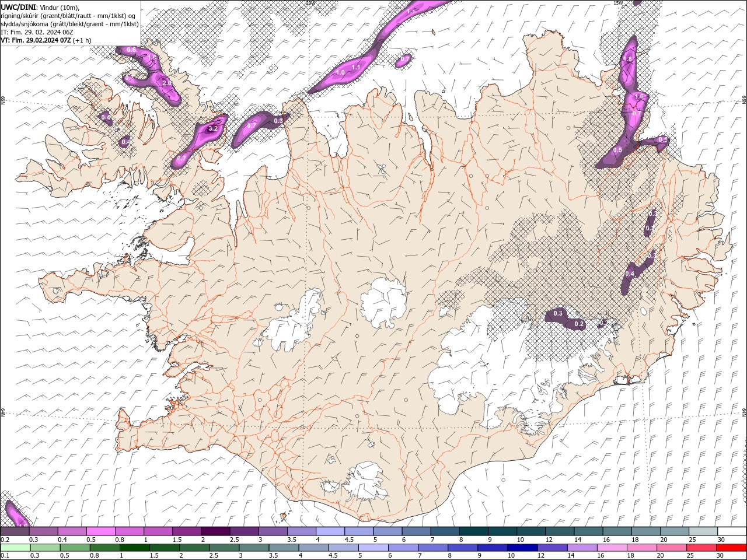Image resolution: width=747 pixels, height=560 pixels.
Task: Pick the light purple 14 rain legend swatch
Action: (581, 548)
